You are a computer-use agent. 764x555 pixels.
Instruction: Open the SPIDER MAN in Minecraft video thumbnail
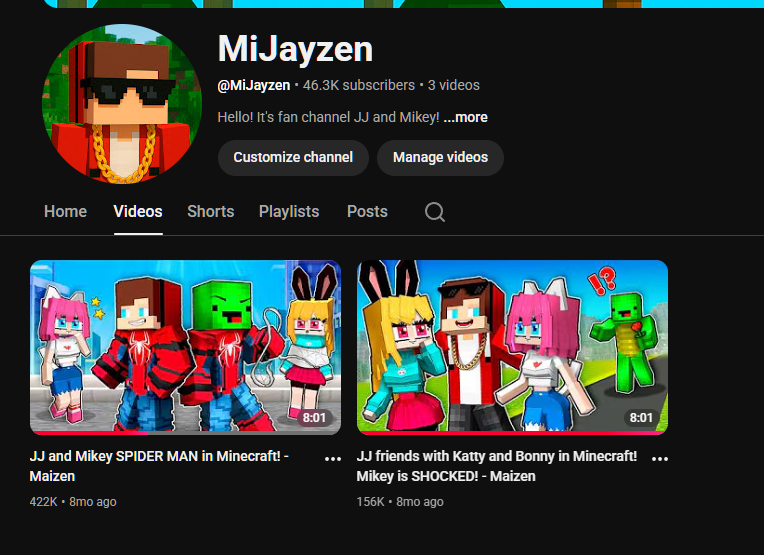coord(185,347)
